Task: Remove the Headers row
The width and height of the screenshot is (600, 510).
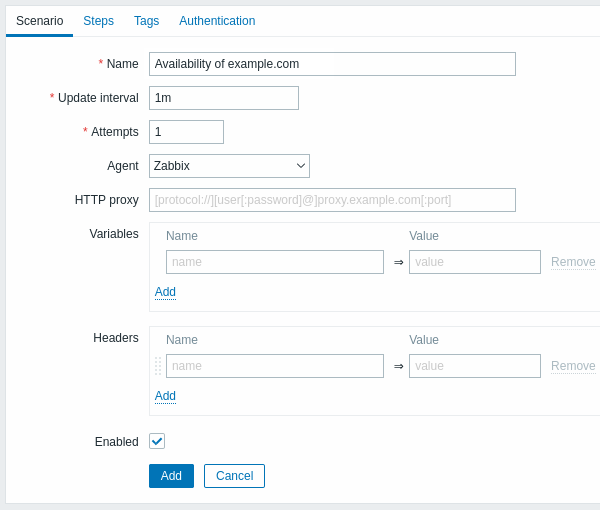Action: (x=573, y=366)
